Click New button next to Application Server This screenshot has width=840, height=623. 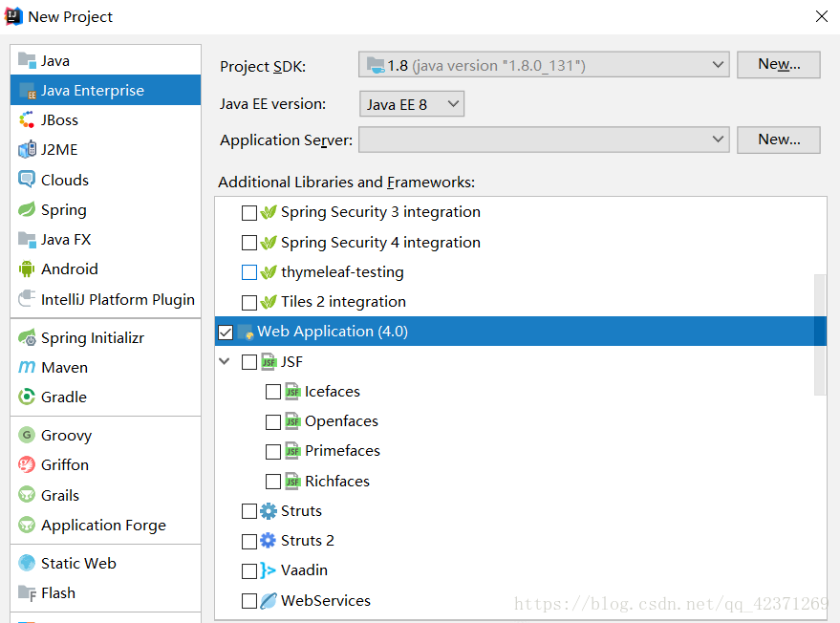[779, 140]
